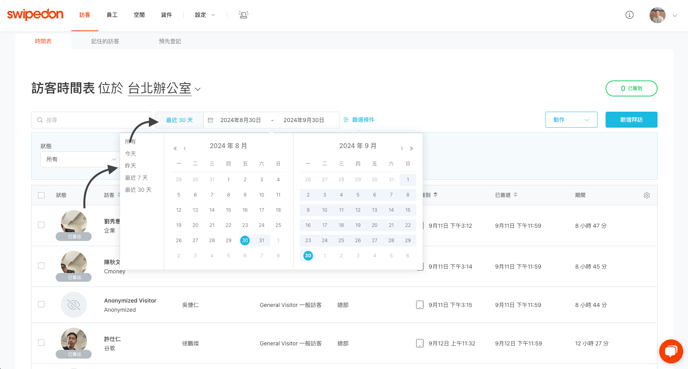Choose 今天 in the preset list

130,154
